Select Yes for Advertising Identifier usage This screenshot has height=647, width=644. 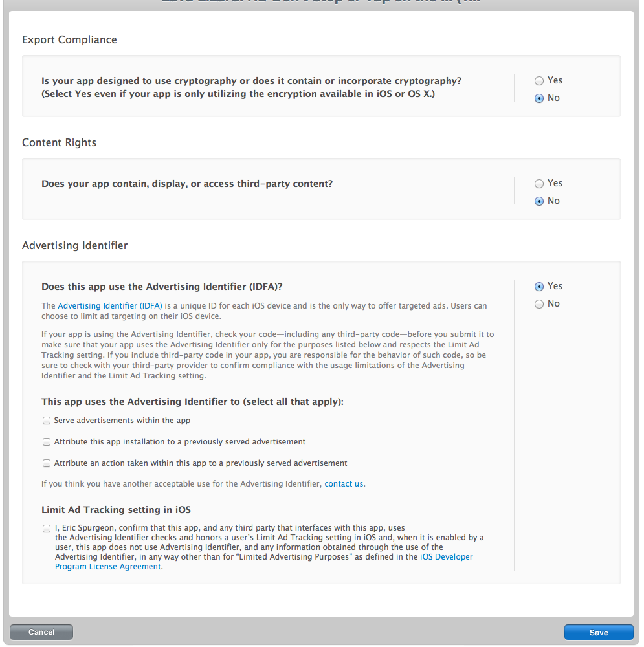coord(539,287)
